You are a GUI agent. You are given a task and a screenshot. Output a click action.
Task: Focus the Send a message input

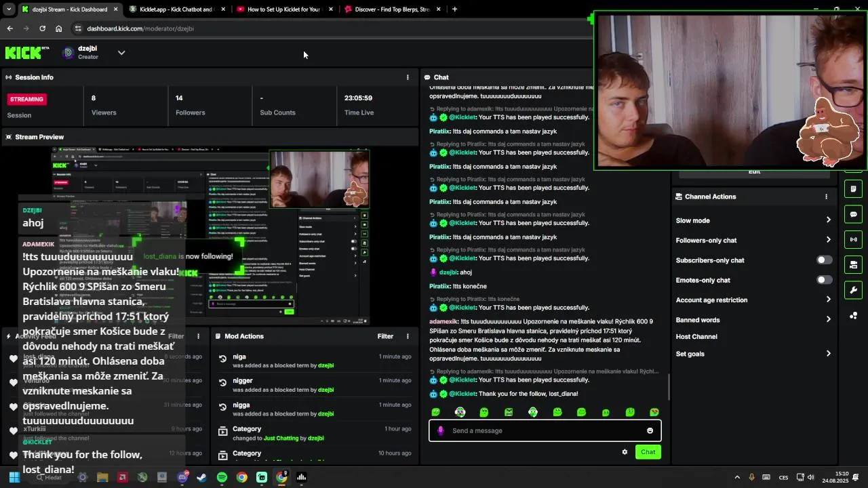[545, 431]
